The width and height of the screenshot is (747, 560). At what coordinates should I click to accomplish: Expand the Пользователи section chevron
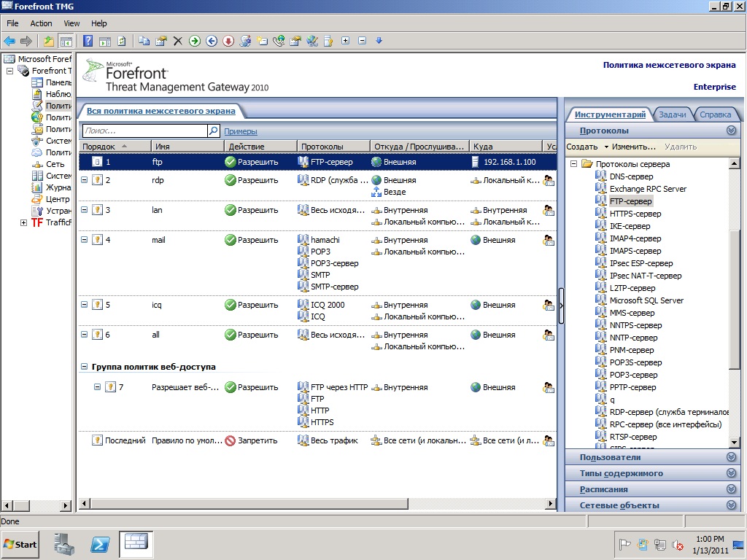[x=731, y=457]
